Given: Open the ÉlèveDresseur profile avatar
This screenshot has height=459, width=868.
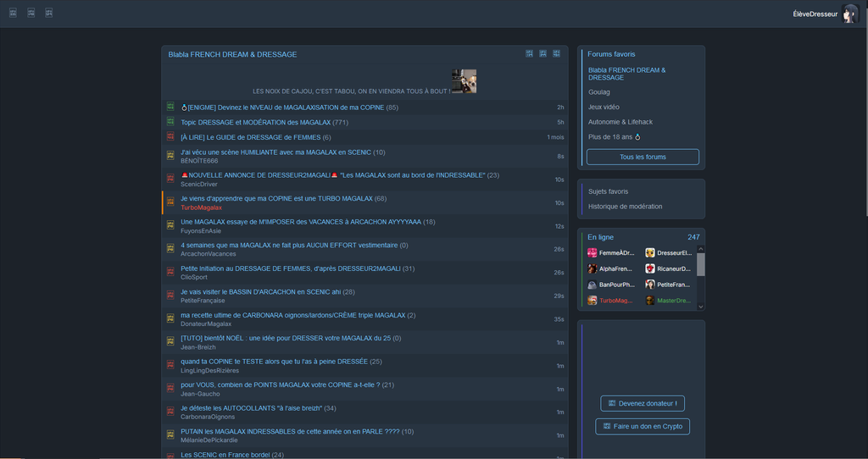Looking at the screenshot, I should click(x=849, y=14).
